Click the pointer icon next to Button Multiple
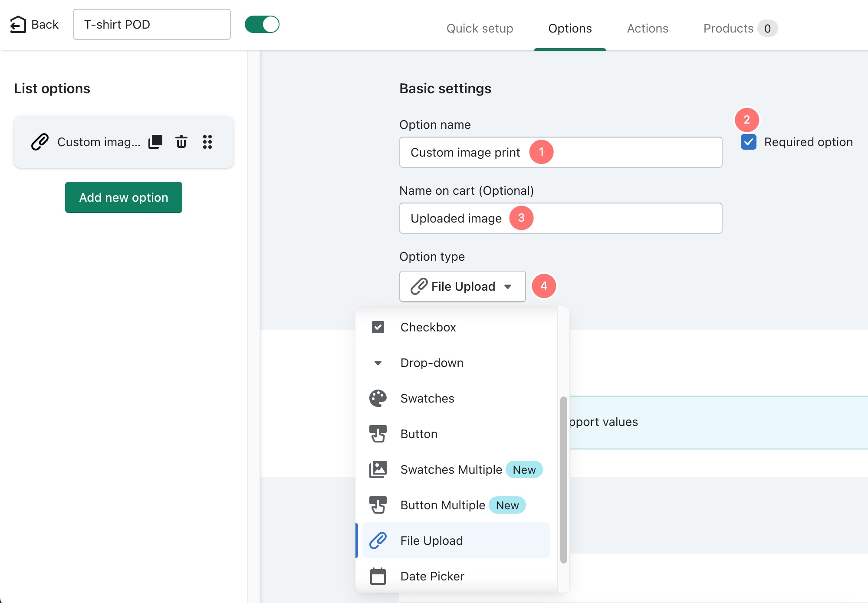868x603 pixels. tap(378, 505)
